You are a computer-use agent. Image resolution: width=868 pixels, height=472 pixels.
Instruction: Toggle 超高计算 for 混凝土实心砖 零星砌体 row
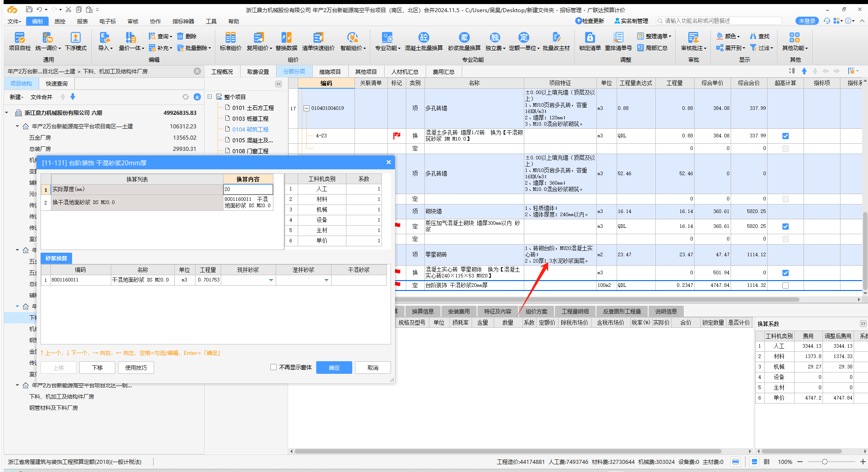pos(786,272)
